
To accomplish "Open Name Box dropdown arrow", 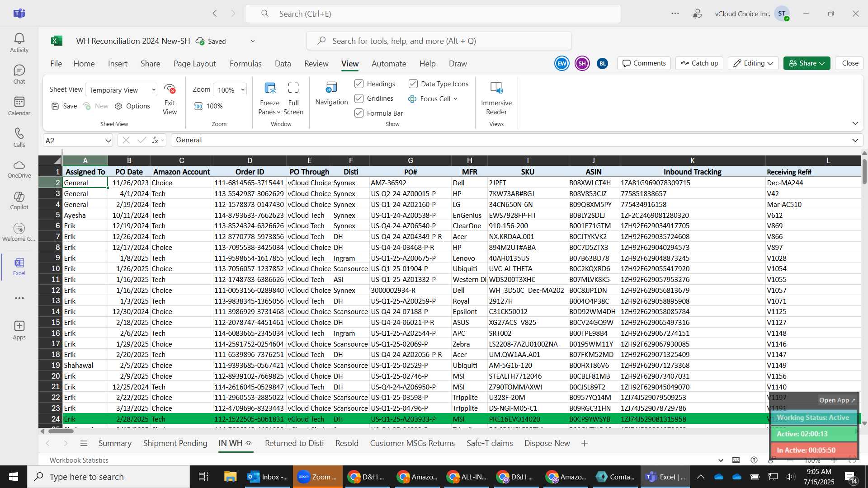I will (108, 141).
